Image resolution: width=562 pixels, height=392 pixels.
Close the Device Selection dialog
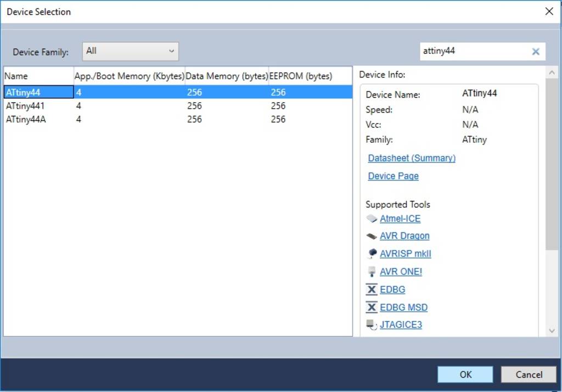point(549,12)
